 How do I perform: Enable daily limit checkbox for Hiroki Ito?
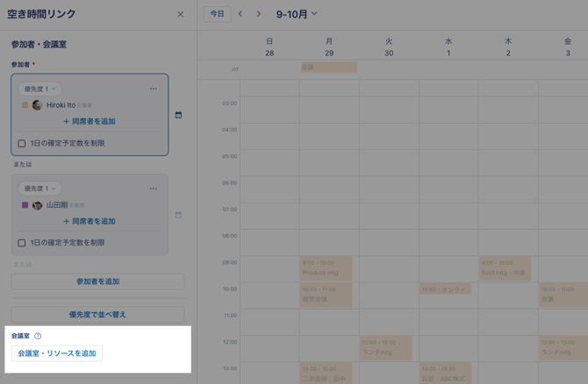coord(22,143)
